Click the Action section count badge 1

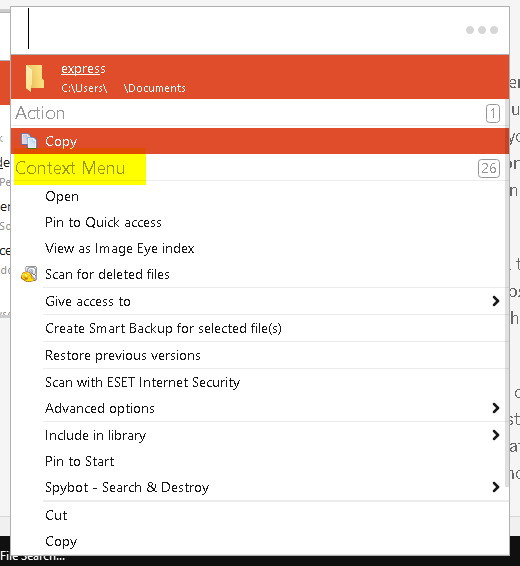click(493, 113)
